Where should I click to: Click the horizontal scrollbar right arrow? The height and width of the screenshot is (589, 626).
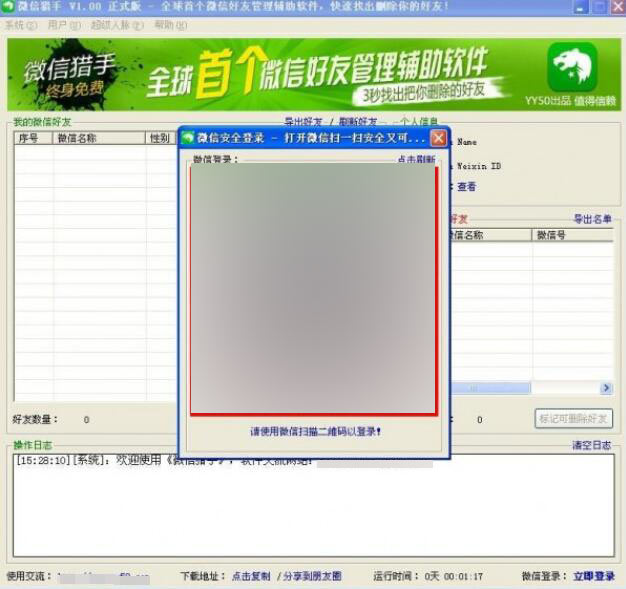606,388
